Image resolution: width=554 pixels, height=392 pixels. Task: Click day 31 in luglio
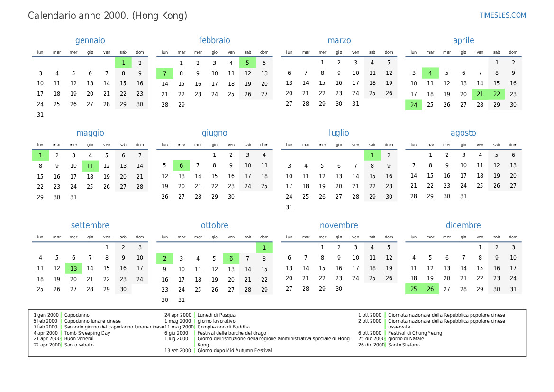(x=289, y=207)
